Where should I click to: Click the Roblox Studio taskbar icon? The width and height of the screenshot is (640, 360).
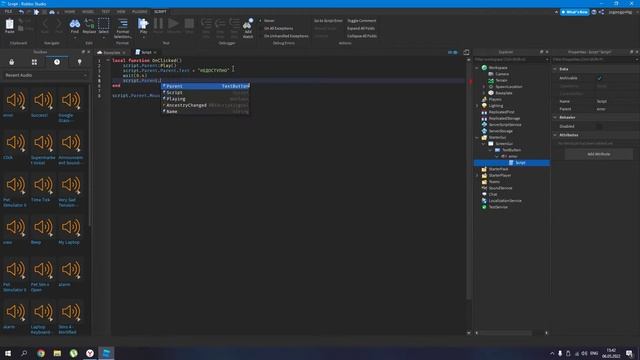(x=106, y=353)
